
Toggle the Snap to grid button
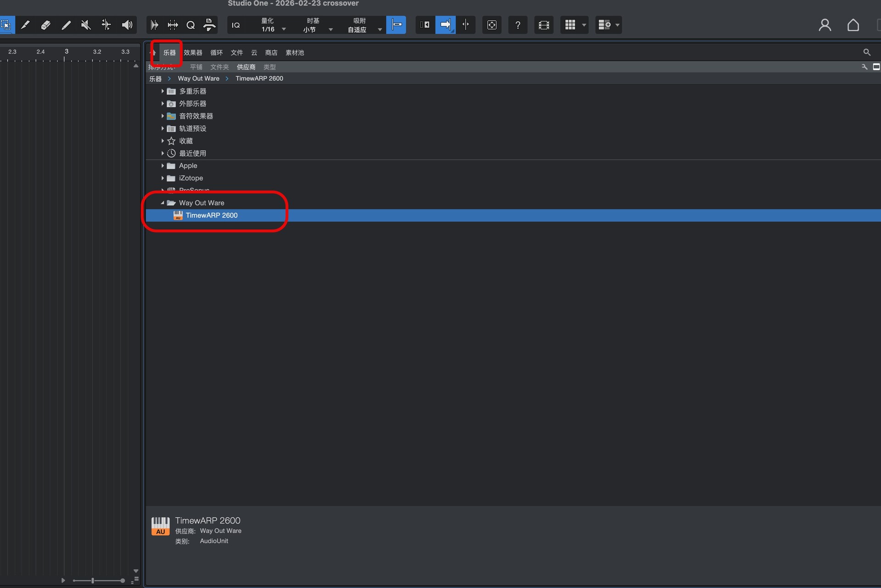(x=396, y=25)
